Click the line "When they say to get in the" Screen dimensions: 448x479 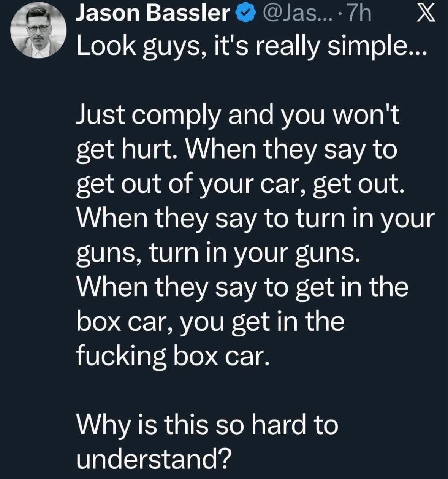pyautogui.click(x=242, y=287)
